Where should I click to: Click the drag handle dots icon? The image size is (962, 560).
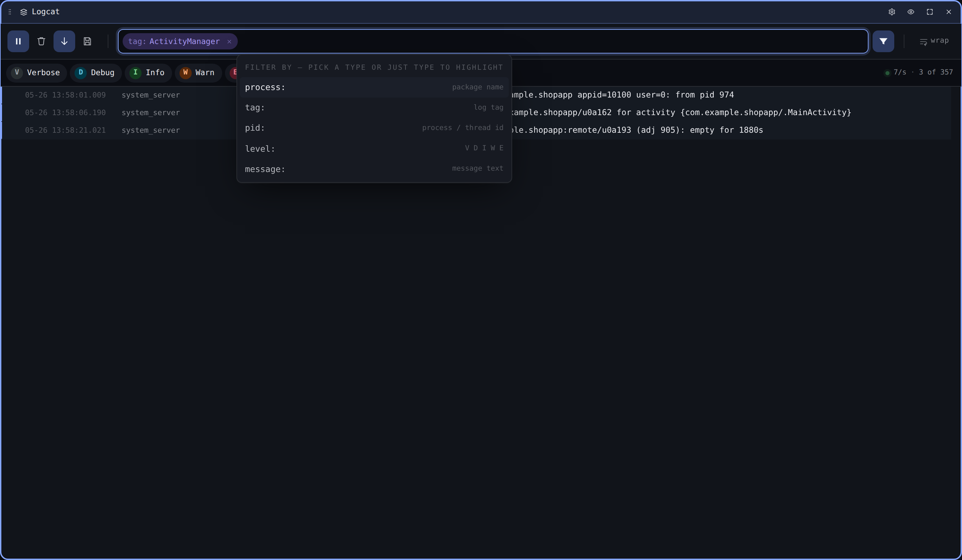tap(10, 12)
